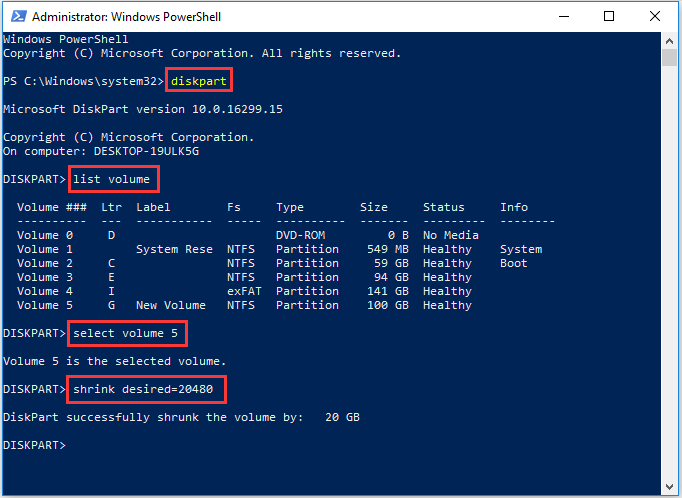This screenshot has width=682, height=498.
Task: Click 'Volume 5 is the selected volume.' message
Action: pyautogui.click(x=115, y=361)
